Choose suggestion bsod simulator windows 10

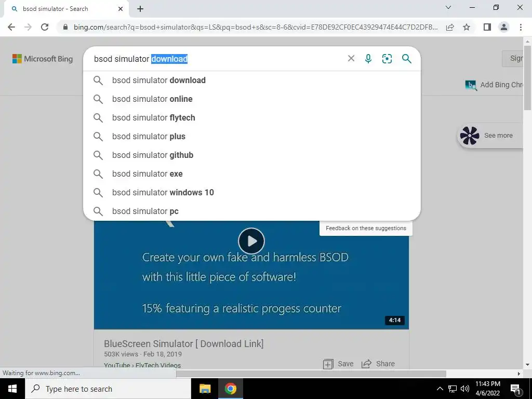252,192
